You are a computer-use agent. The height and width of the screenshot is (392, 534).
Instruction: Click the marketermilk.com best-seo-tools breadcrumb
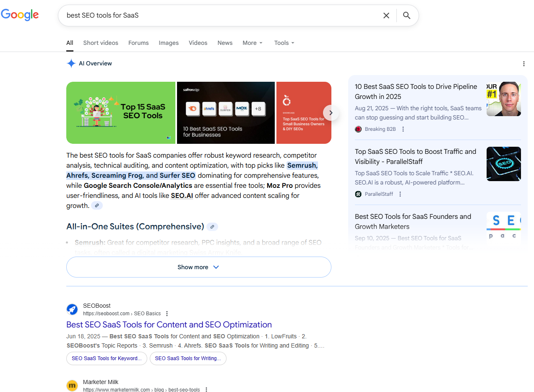[142, 389]
